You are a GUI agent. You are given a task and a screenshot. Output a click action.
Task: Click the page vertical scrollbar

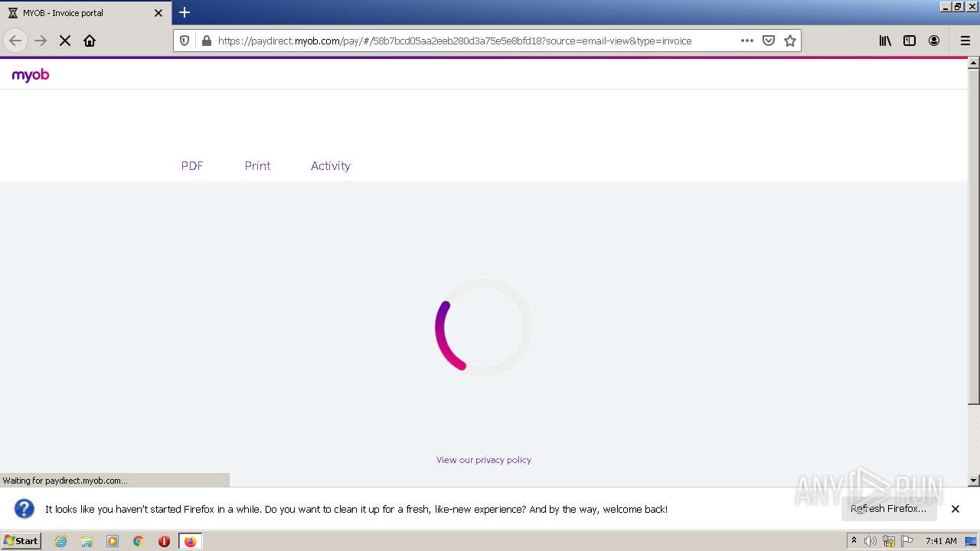[x=974, y=236]
